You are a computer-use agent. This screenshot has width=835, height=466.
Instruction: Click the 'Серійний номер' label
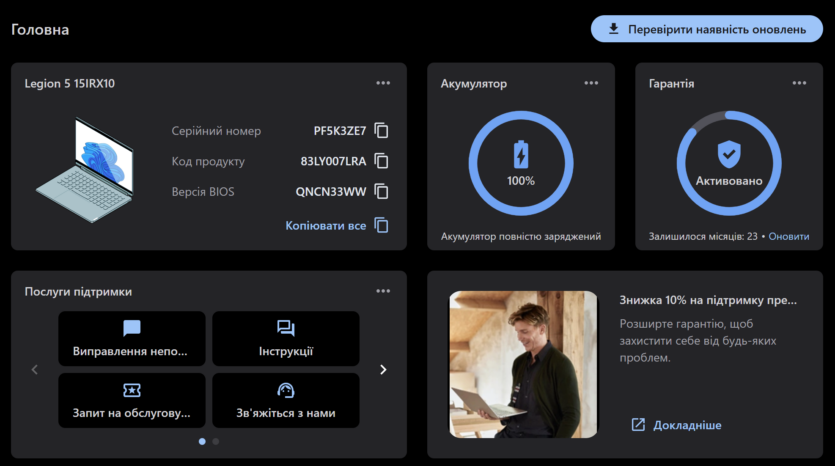(x=216, y=131)
